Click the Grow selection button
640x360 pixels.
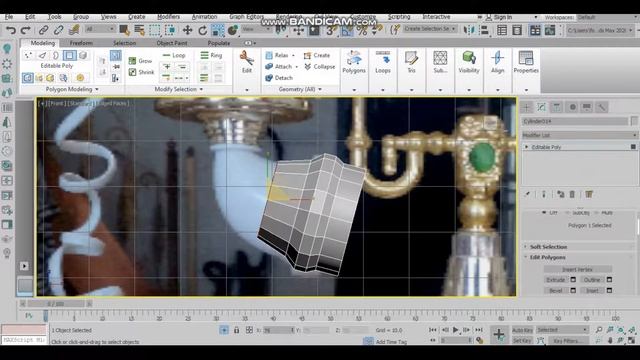tap(140, 61)
